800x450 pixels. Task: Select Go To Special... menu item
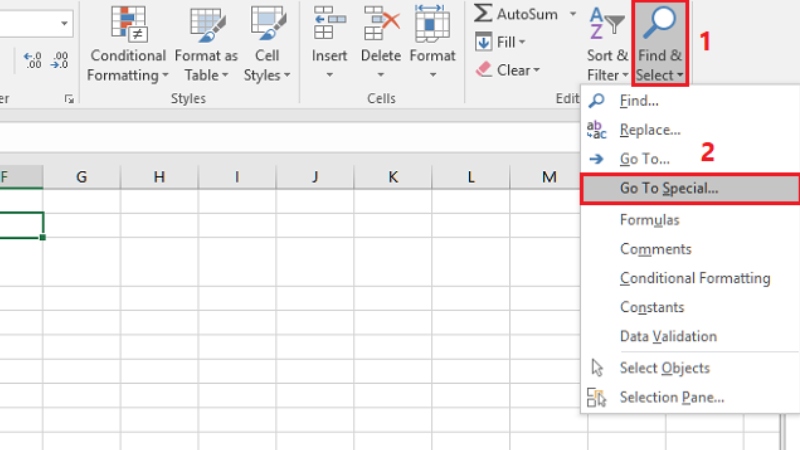[x=690, y=188]
